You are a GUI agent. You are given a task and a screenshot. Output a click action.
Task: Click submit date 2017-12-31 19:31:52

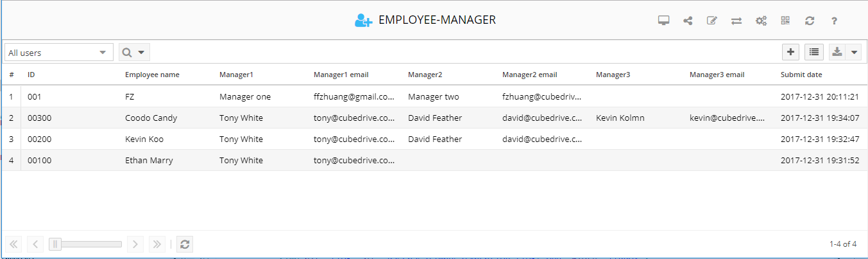point(821,160)
